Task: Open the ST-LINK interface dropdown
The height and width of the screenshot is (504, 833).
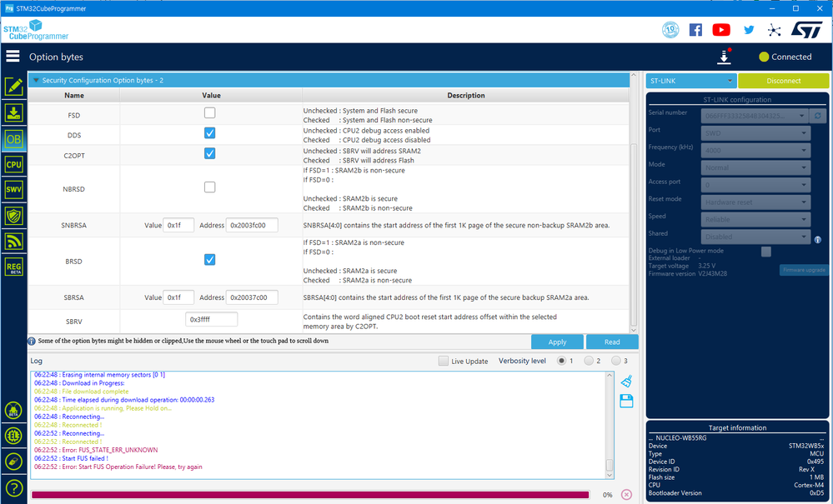Action: [691, 81]
